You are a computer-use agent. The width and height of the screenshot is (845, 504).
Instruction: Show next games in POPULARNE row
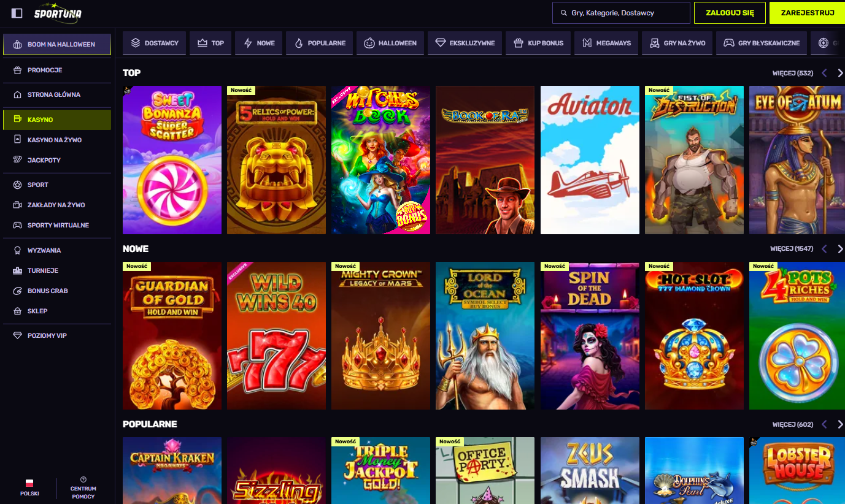click(840, 424)
